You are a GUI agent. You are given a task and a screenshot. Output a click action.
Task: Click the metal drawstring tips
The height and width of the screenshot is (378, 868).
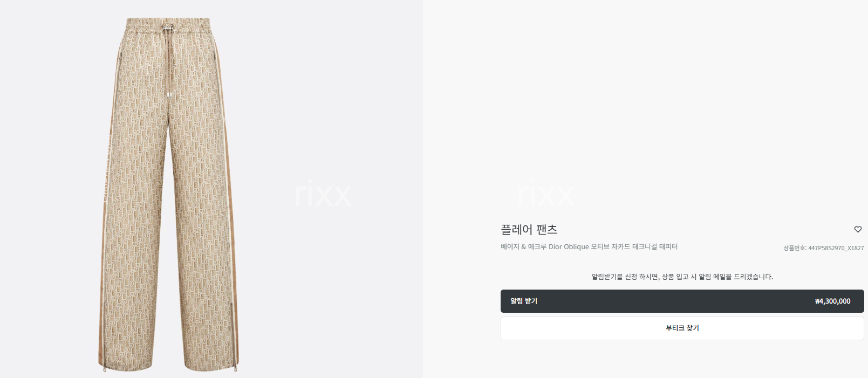169,95
